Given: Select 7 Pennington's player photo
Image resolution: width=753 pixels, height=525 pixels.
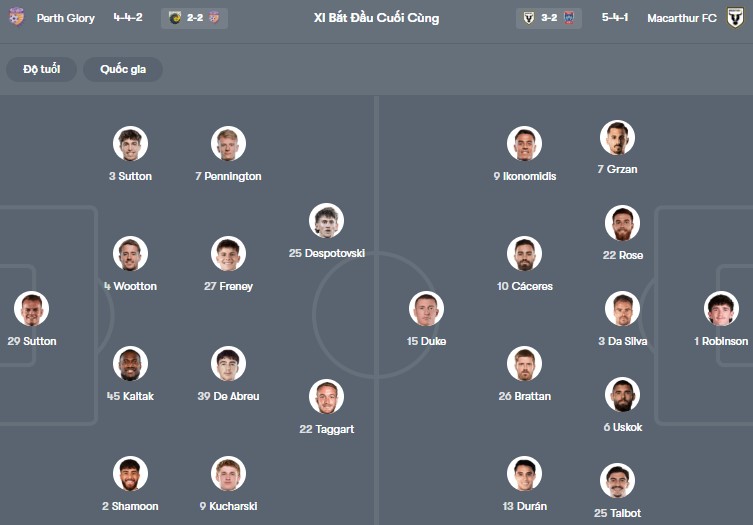Looking at the screenshot, I should click(228, 144).
